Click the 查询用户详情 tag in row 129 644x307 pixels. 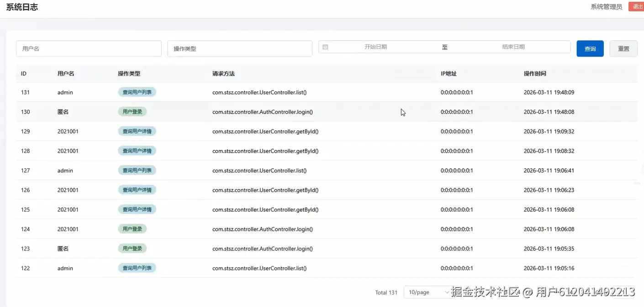coord(137,131)
